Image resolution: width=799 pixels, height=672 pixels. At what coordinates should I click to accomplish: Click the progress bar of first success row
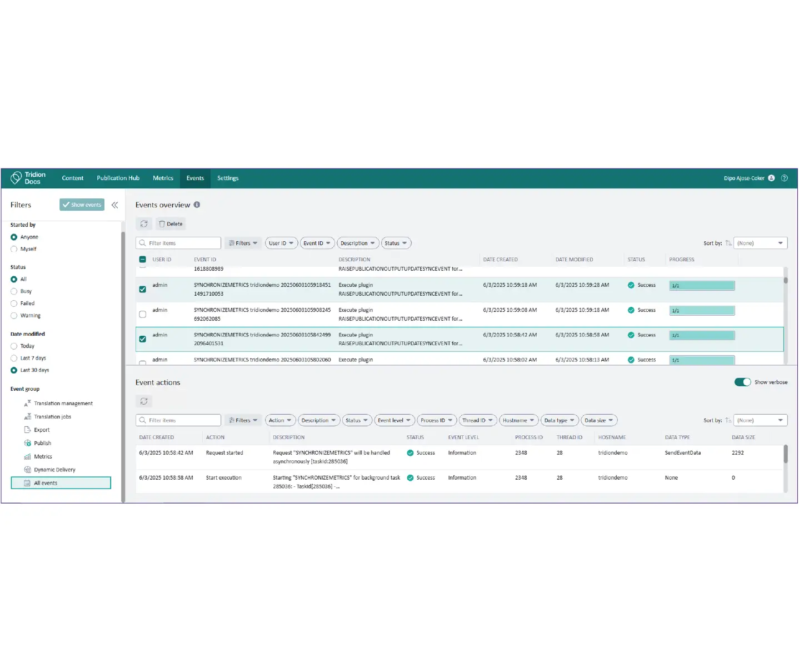pos(702,286)
